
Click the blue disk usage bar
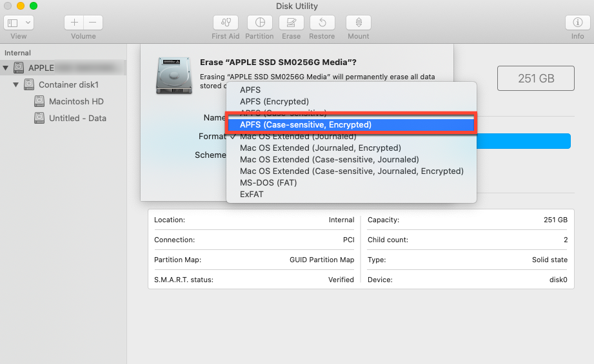pyautogui.click(x=523, y=141)
